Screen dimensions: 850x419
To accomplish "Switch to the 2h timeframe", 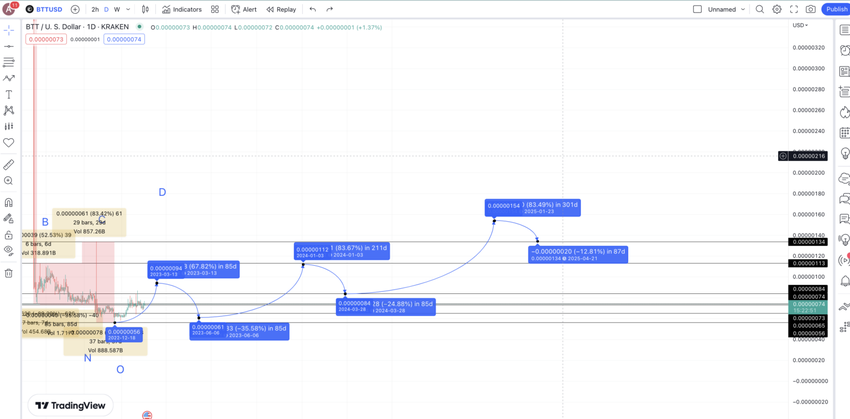I will (x=95, y=9).
